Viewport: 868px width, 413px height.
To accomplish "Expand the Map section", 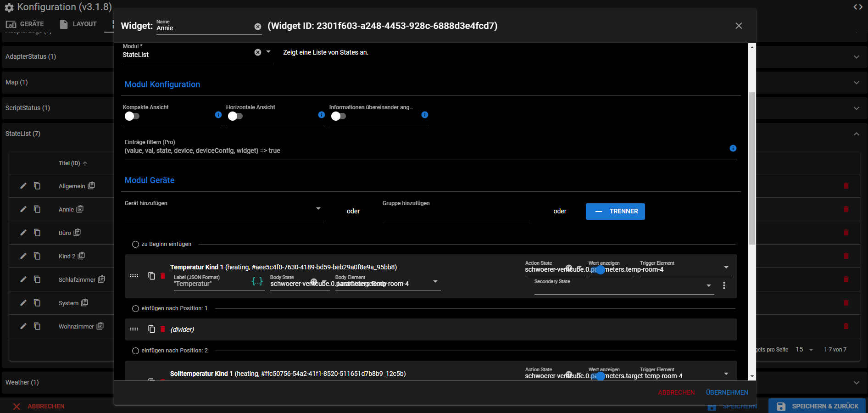I will click(x=857, y=83).
